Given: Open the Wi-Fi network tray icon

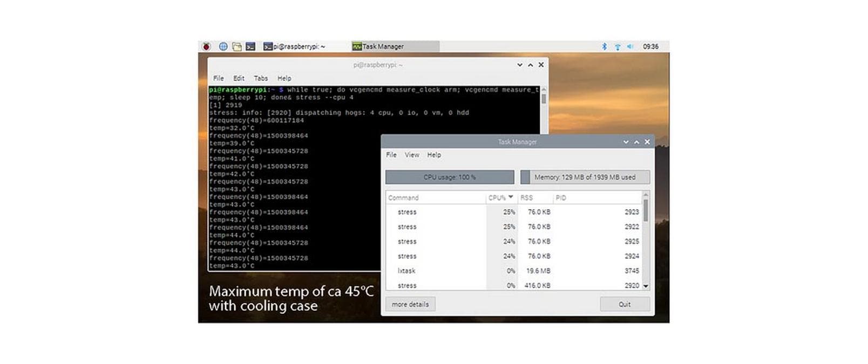Looking at the screenshot, I should pos(618,47).
